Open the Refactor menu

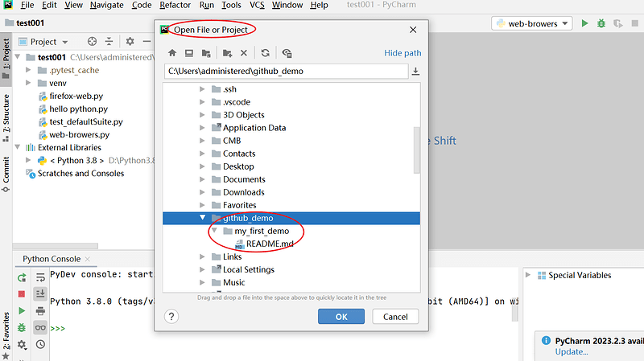(x=175, y=5)
